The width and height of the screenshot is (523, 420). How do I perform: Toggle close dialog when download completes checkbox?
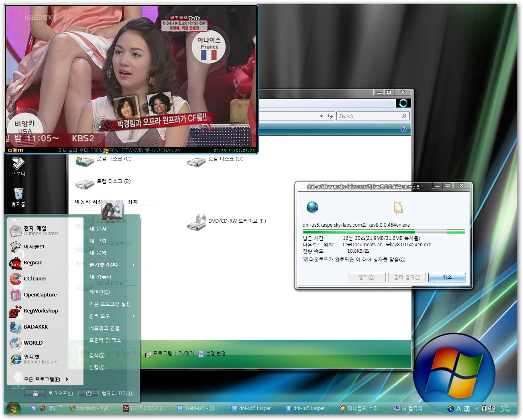tap(305, 260)
